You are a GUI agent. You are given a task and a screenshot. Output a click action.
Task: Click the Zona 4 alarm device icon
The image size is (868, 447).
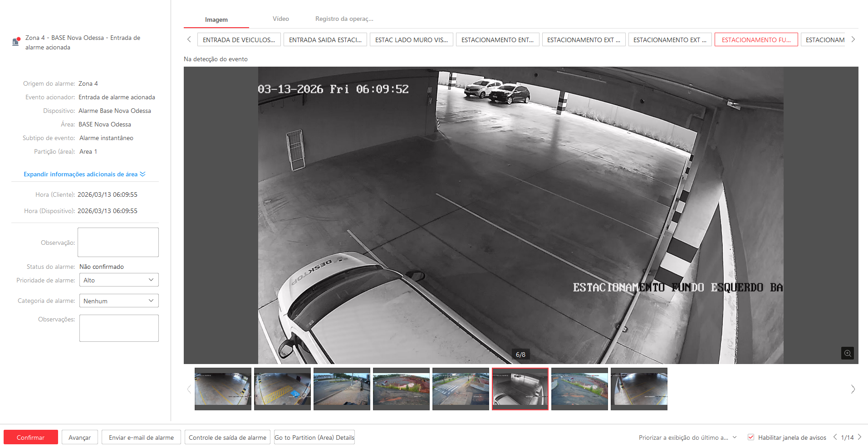point(16,42)
